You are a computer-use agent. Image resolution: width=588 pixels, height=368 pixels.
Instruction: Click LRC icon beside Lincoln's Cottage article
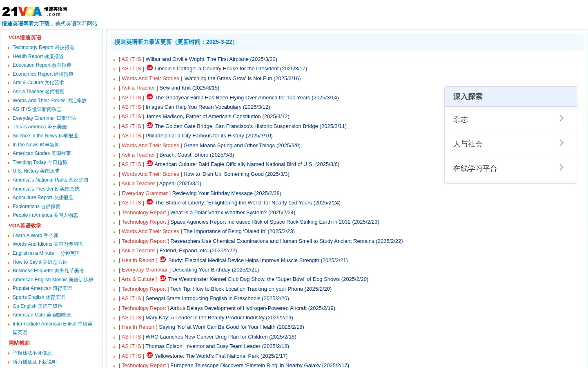(x=149, y=68)
